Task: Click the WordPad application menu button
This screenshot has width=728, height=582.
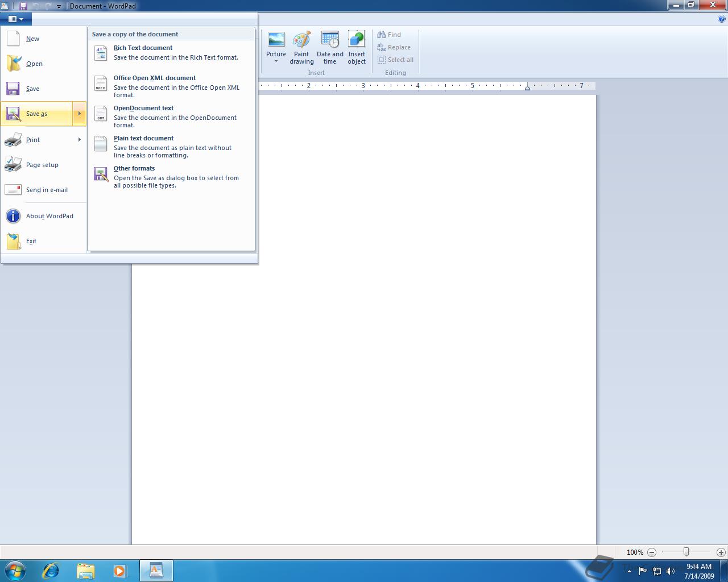Action: coord(16,19)
